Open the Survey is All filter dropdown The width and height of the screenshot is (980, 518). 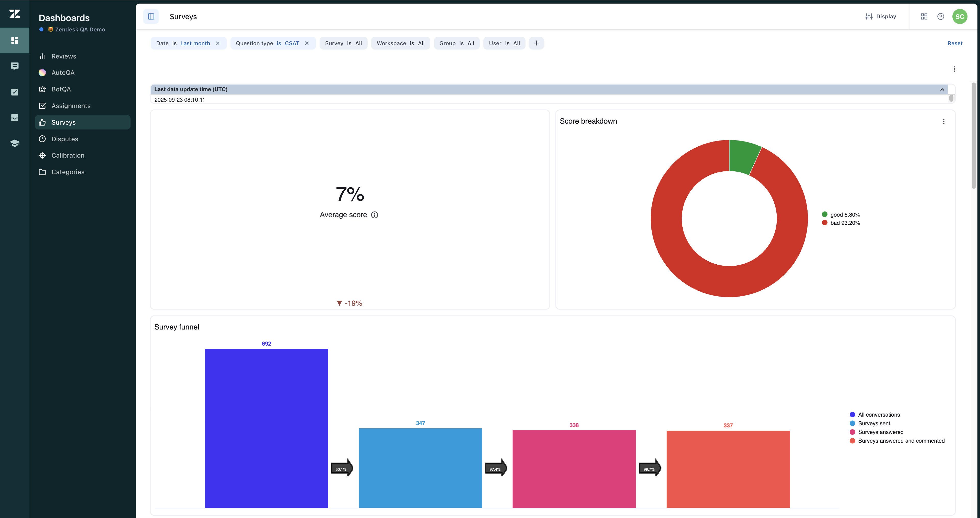[343, 43]
